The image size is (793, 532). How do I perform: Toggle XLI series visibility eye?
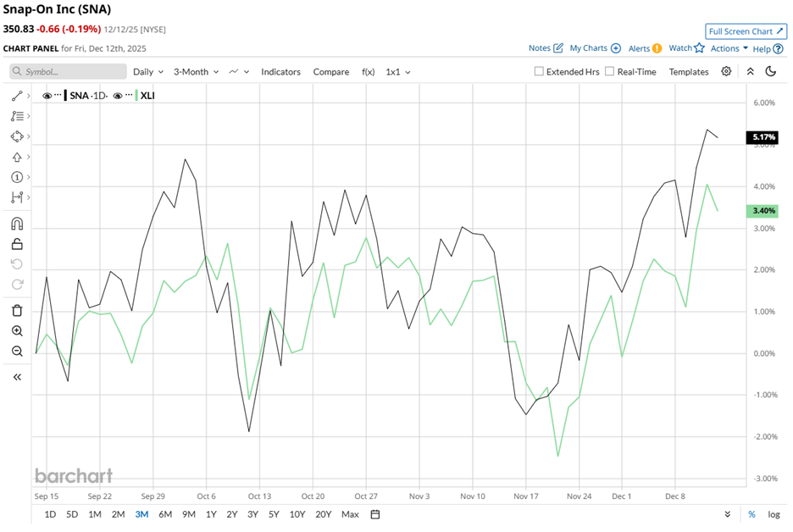click(118, 96)
